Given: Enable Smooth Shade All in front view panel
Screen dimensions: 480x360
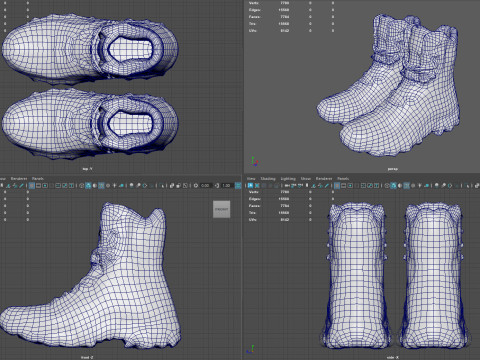Looking at the screenshot, I should coord(88,185).
